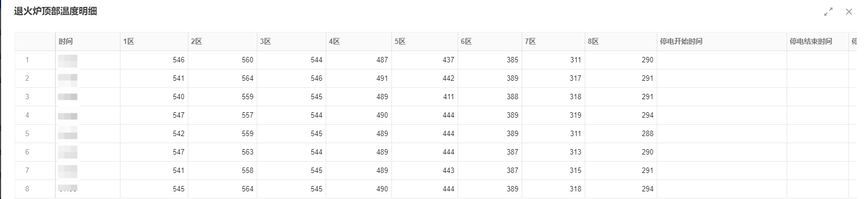Select row number 5
Screen dimensions: 868x199
click(x=27, y=134)
